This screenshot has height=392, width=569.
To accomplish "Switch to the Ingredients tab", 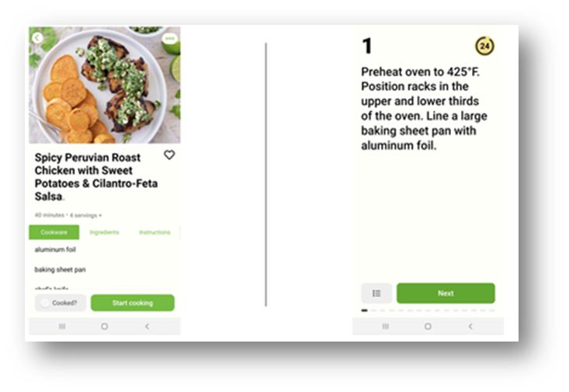I will click(x=104, y=232).
